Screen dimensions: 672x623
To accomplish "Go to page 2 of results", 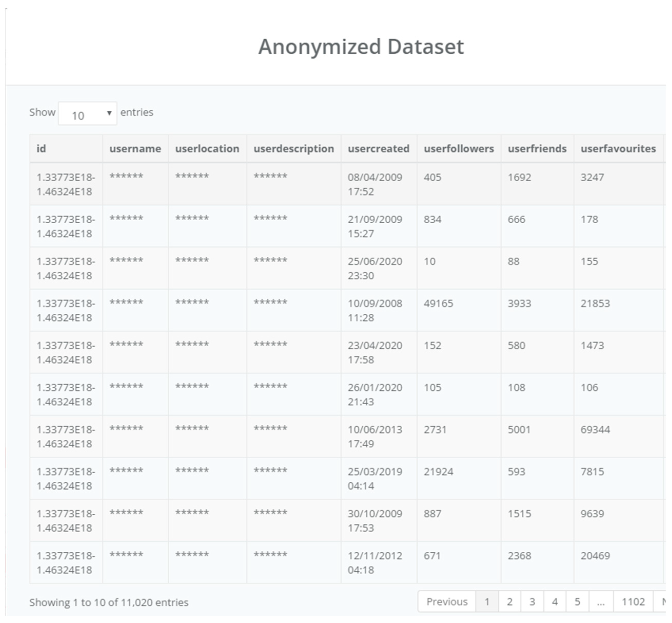I will (510, 602).
